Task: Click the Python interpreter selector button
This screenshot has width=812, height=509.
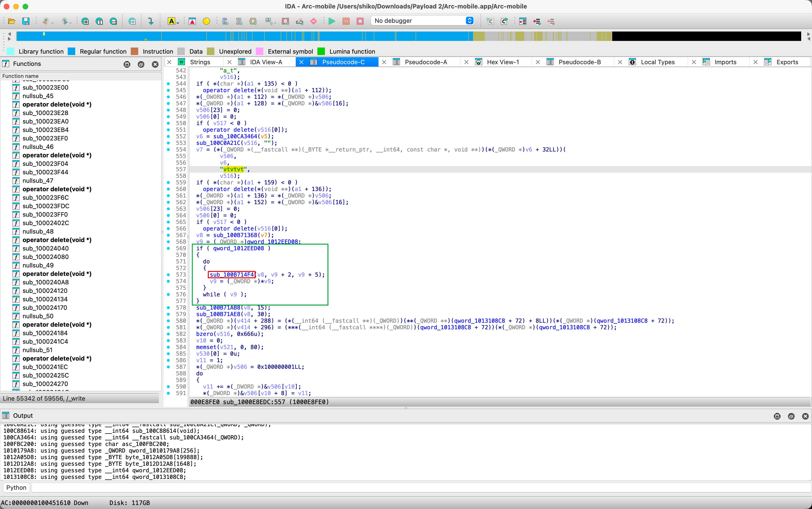Action: tap(16, 487)
